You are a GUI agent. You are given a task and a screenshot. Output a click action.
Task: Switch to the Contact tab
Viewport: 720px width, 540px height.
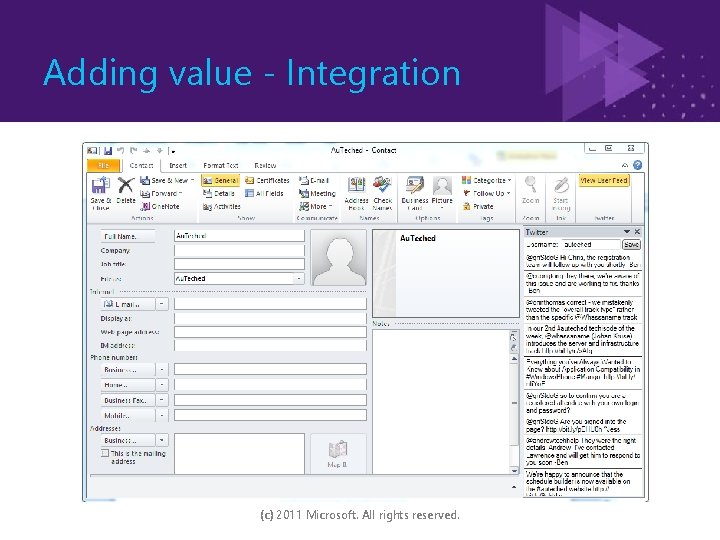coord(141,165)
